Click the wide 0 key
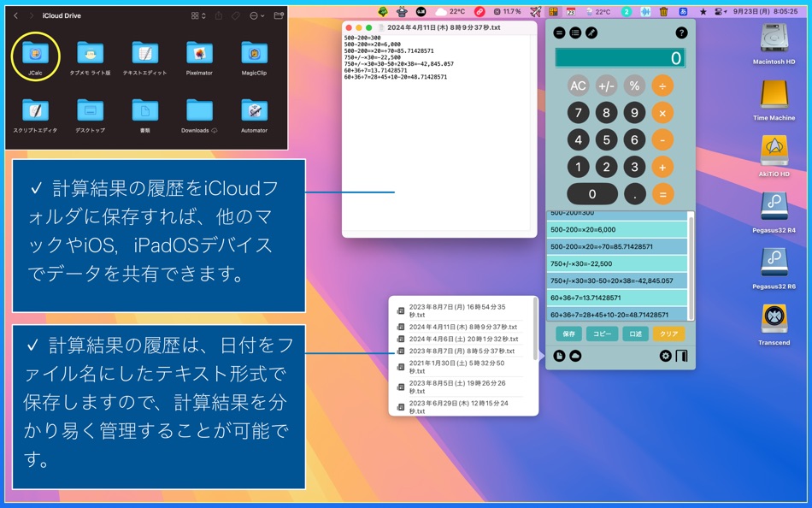This screenshot has width=812, height=508. tap(592, 194)
